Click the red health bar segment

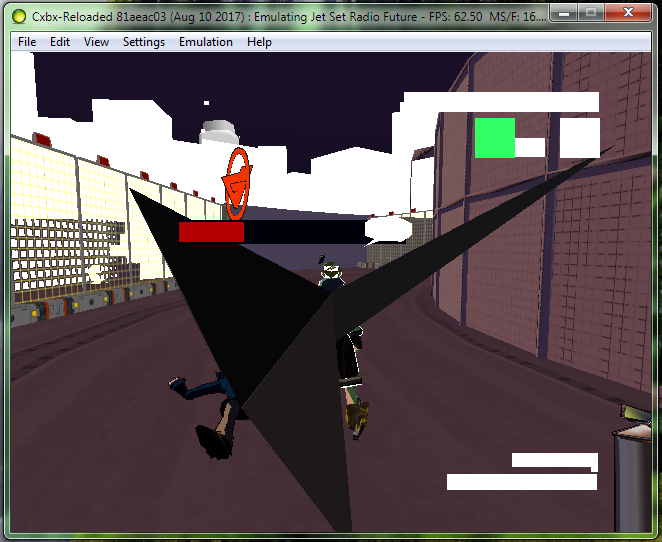pos(212,232)
